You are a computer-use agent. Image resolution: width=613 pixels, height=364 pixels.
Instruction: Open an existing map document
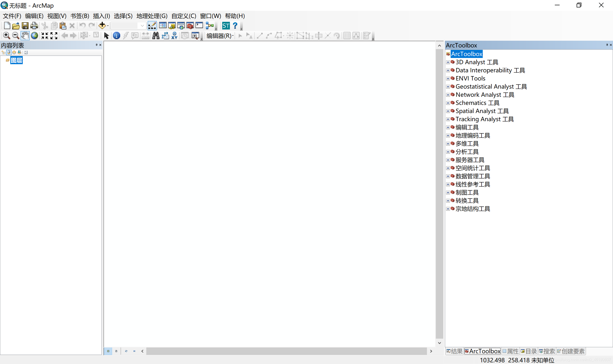pyautogui.click(x=16, y=26)
